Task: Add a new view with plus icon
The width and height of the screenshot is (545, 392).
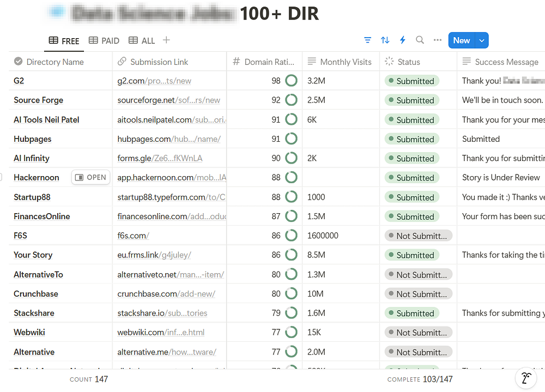Action: tap(166, 40)
